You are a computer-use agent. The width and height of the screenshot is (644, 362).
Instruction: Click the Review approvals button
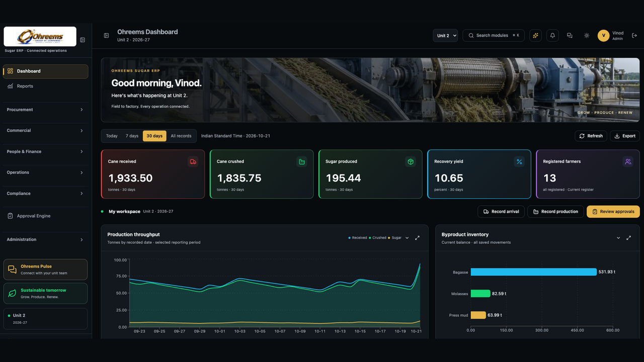click(613, 212)
